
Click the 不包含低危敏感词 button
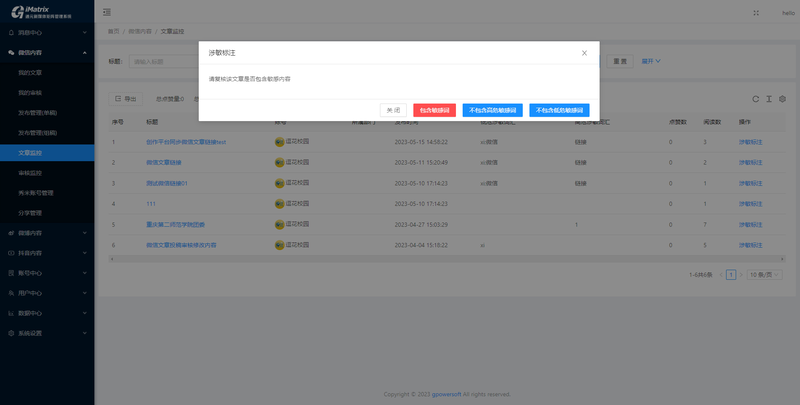point(559,110)
